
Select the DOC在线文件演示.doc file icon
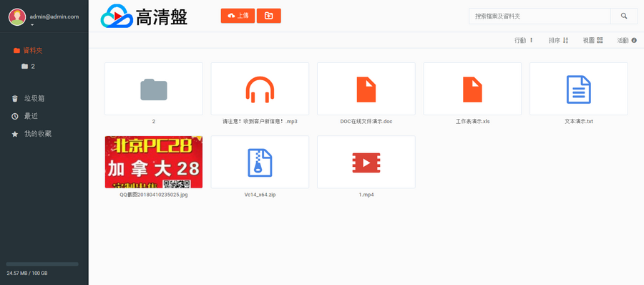[x=366, y=90]
